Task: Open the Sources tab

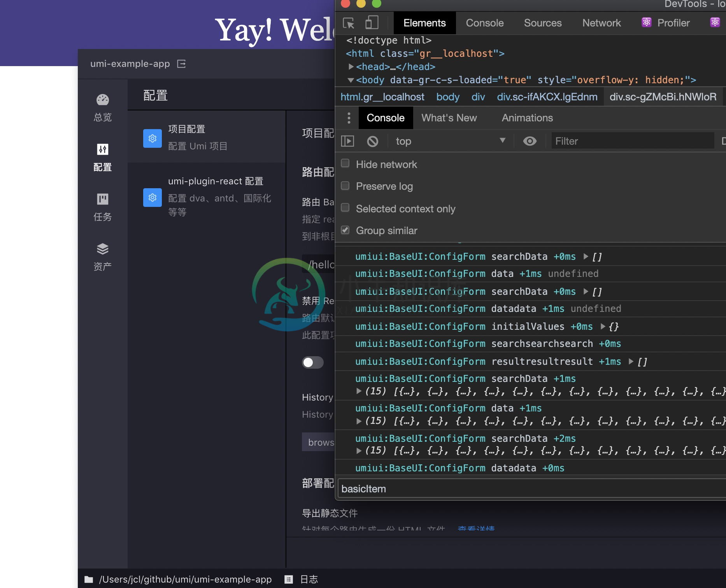Action: (543, 23)
